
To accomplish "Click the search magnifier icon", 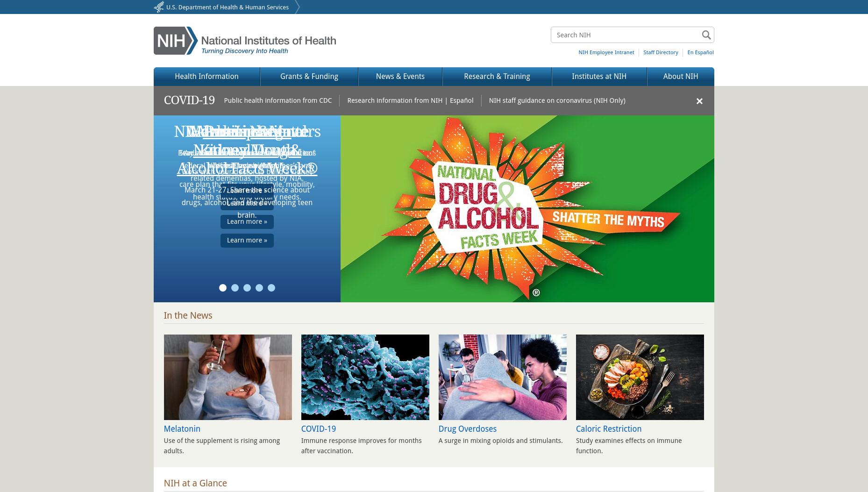I will point(706,35).
